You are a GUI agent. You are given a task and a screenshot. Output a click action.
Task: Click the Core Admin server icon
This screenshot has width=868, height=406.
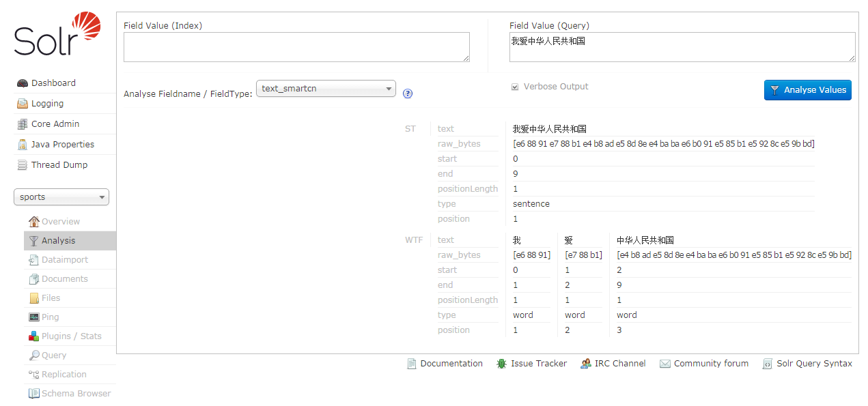tap(23, 124)
